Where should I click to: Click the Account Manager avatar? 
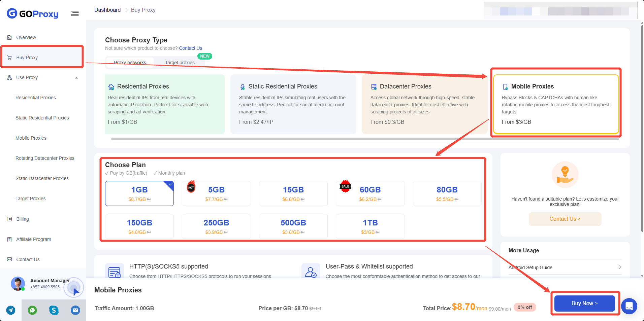tap(18, 284)
